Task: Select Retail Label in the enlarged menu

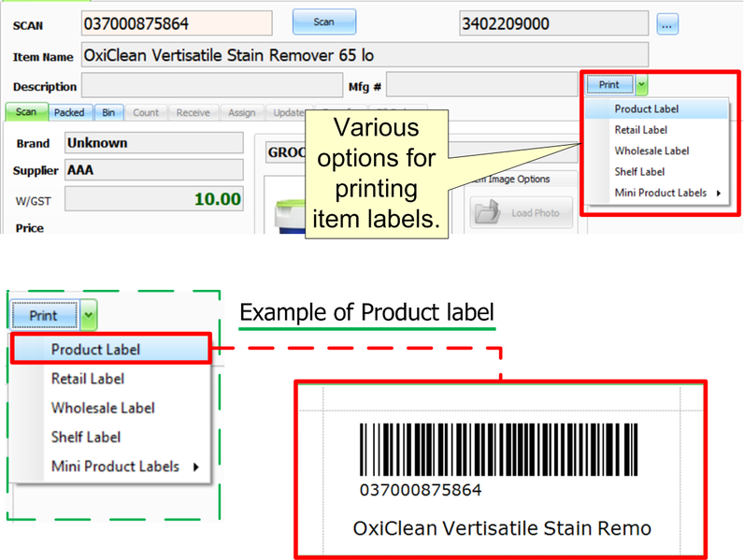Action: point(110,379)
